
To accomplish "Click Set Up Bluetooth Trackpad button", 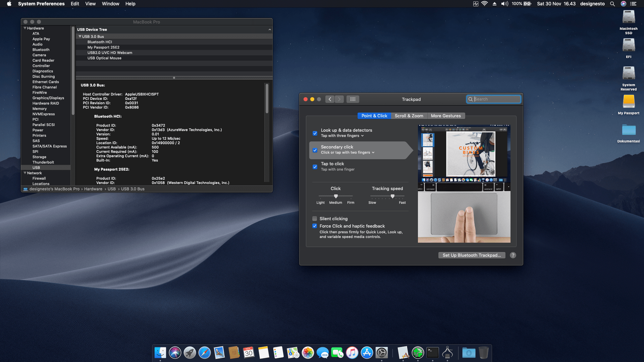I will click(x=472, y=255).
